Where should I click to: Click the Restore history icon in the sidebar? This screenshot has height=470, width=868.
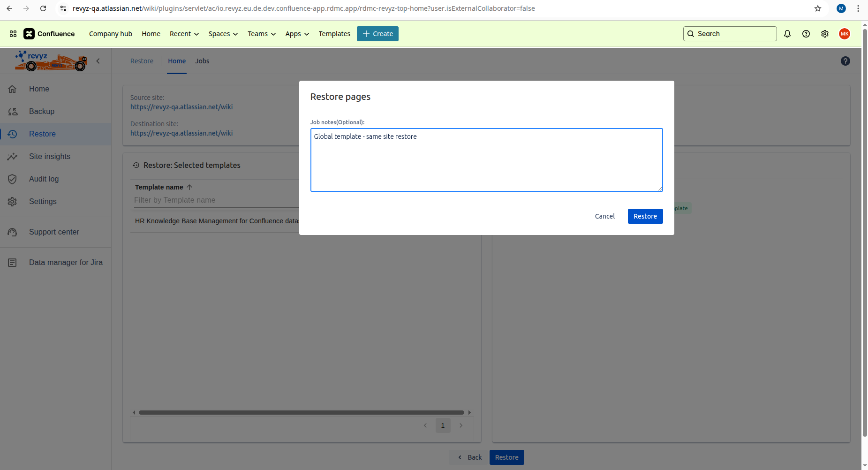click(x=13, y=134)
